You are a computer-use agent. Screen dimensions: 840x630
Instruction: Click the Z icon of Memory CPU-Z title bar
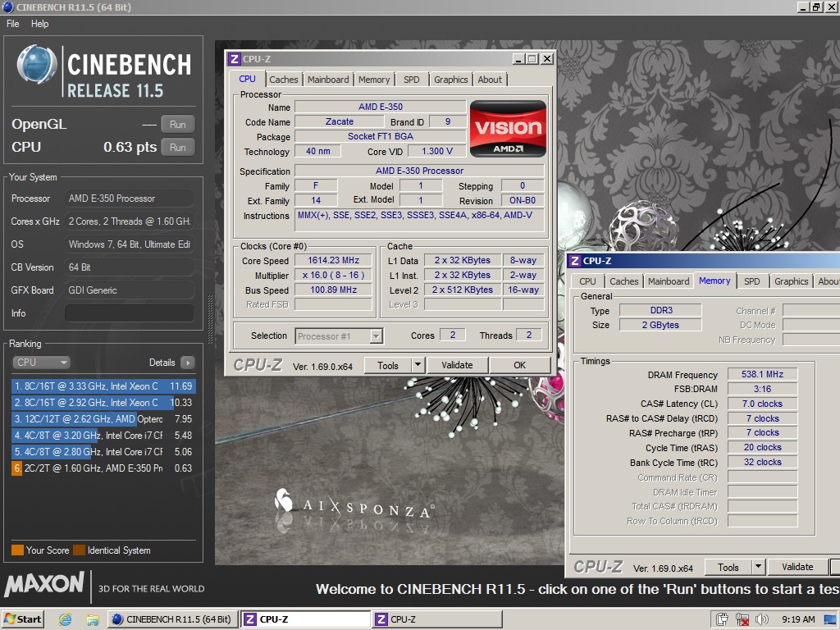(x=575, y=261)
